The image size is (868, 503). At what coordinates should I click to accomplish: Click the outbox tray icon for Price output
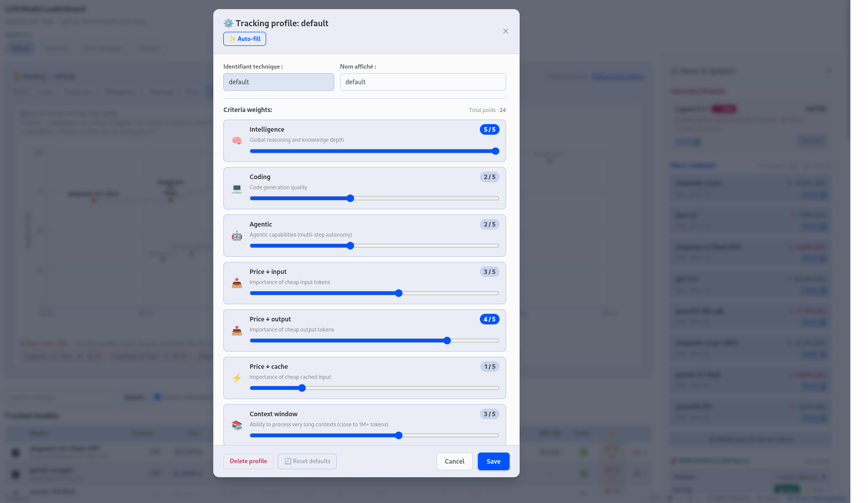click(237, 330)
